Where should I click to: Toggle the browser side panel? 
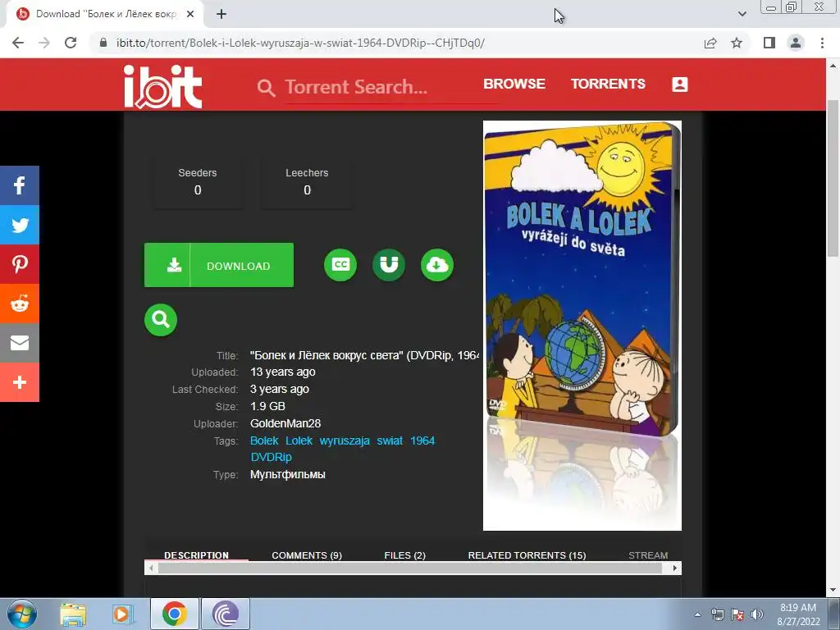coord(769,43)
